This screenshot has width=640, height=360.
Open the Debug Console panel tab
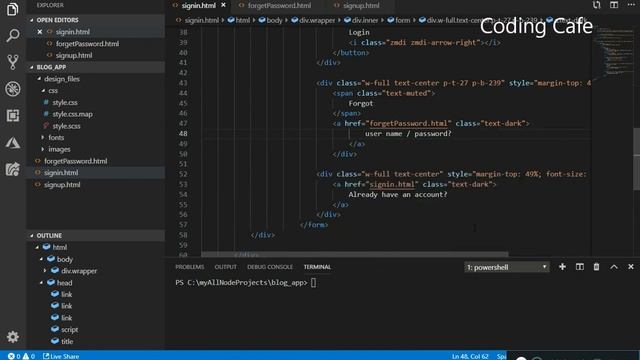click(270, 267)
